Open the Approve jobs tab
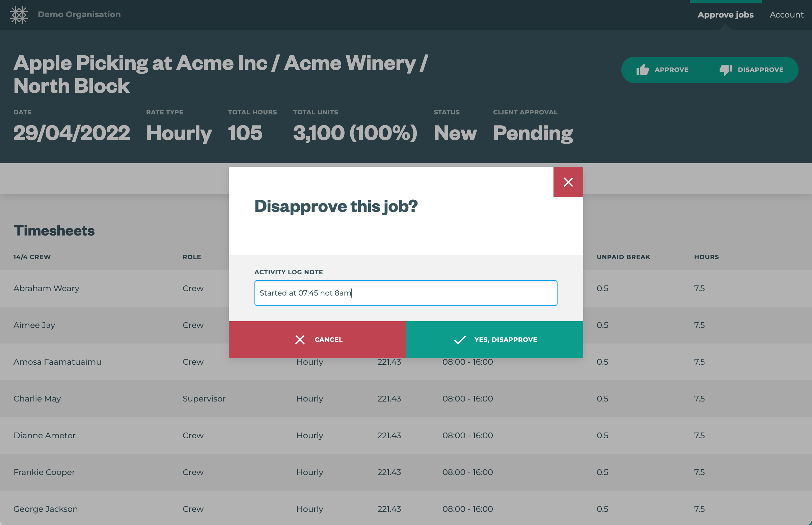Screen dimensions: 812x525 [725, 15]
